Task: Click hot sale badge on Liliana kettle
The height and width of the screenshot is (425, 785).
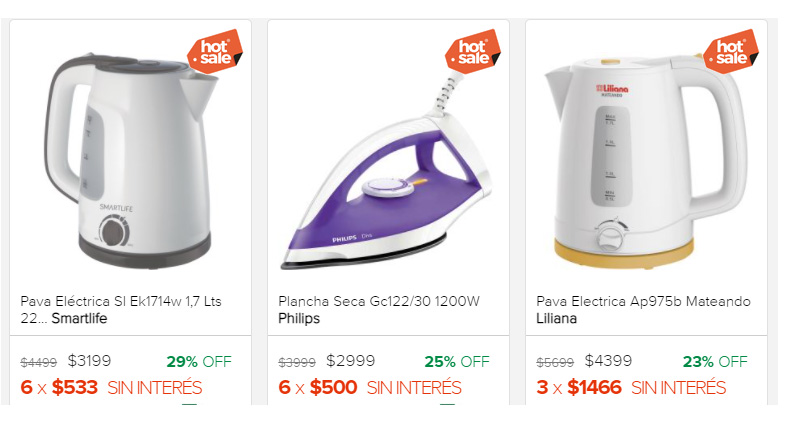Action: 729,51
